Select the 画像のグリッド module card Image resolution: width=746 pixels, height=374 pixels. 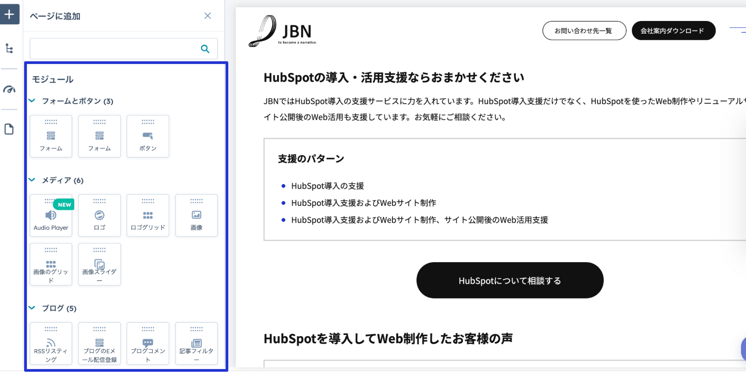(x=51, y=265)
